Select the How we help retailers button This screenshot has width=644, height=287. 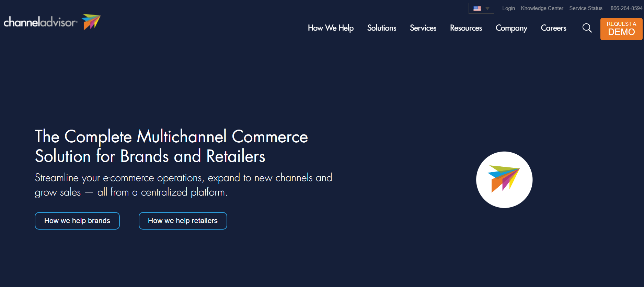coord(183,221)
